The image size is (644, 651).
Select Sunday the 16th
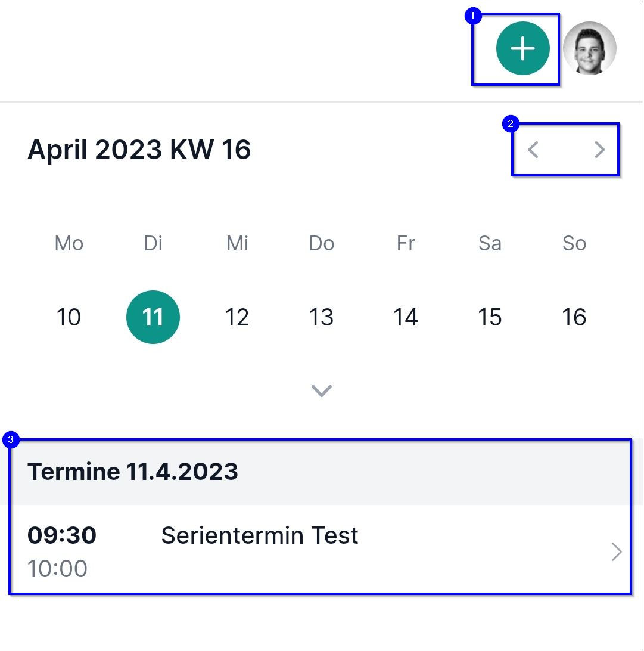pos(574,317)
